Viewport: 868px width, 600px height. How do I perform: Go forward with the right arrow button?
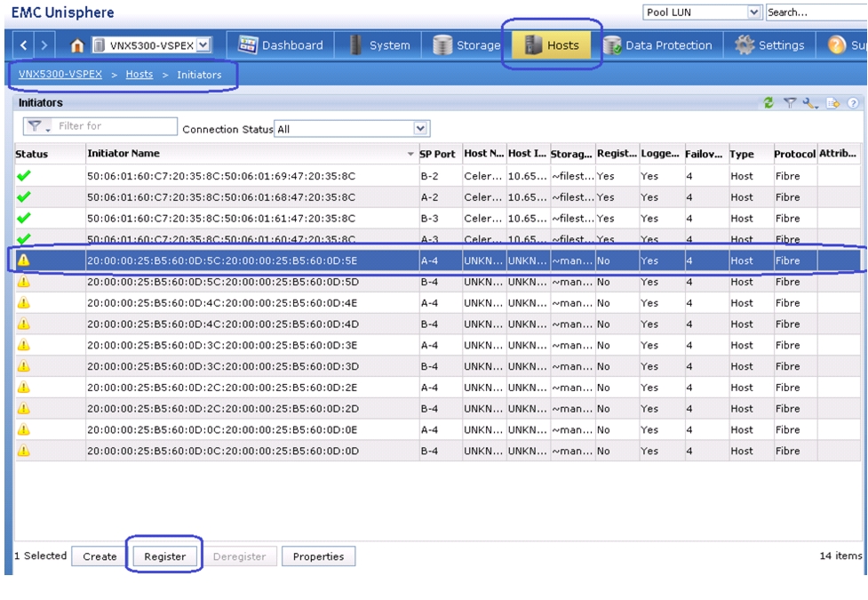44,44
